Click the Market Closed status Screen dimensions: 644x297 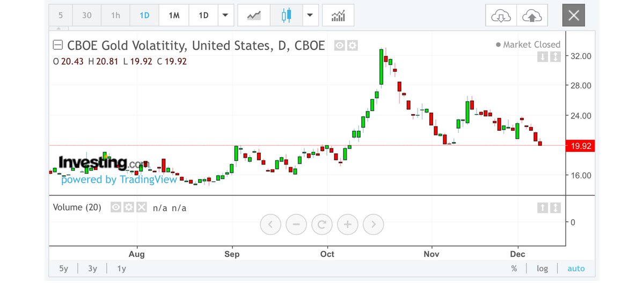pyautogui.click(x=528, y=44)
